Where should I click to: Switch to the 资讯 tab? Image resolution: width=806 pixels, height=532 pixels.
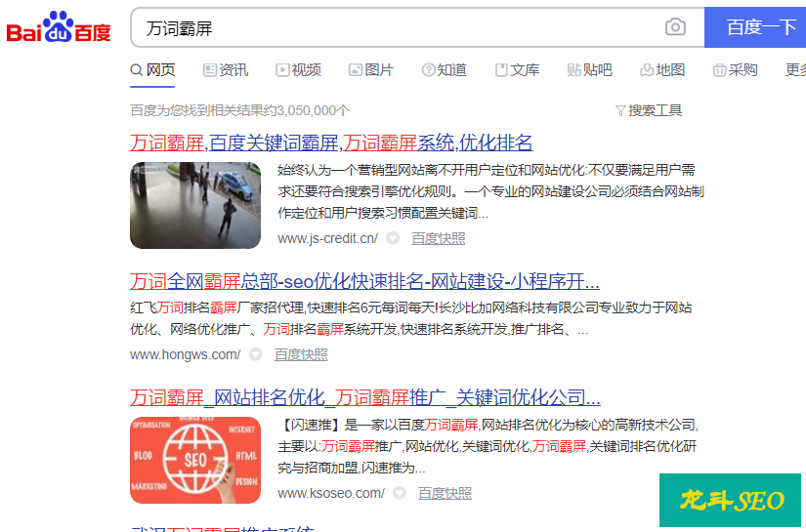click(x=226, y=70)
